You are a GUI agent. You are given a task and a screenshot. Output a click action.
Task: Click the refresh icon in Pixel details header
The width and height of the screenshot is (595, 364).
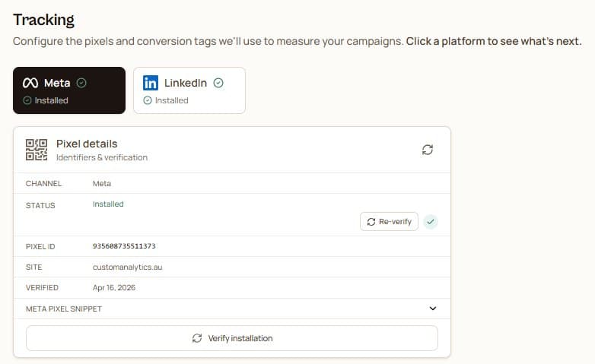(428, 150)
